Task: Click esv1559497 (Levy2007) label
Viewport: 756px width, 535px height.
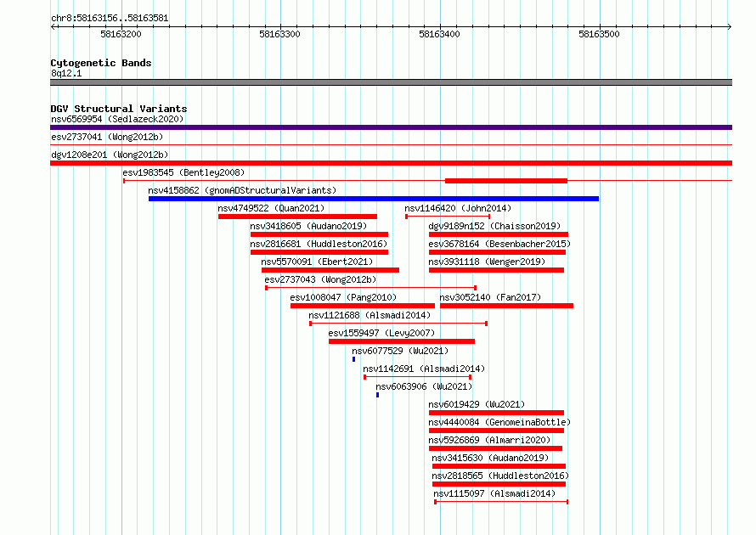Action: coord(381,333)
